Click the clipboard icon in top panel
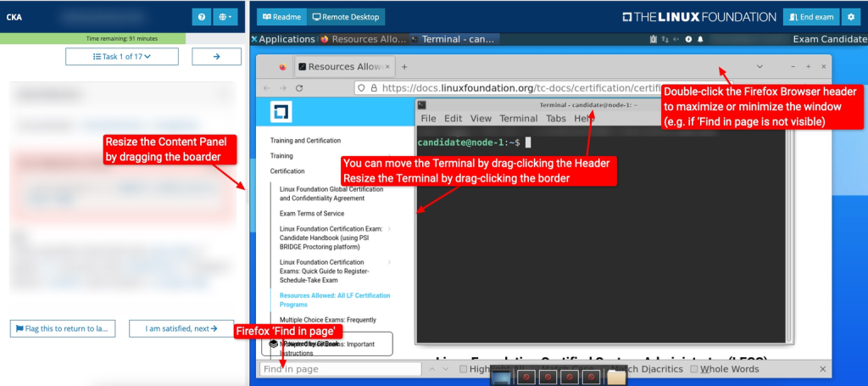The image size is (868, 386). 654,39
